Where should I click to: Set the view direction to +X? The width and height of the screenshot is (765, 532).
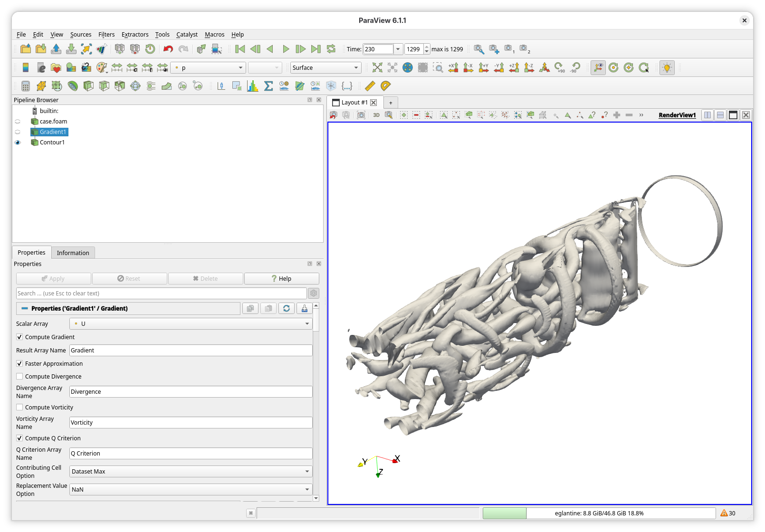click(453, 67)
